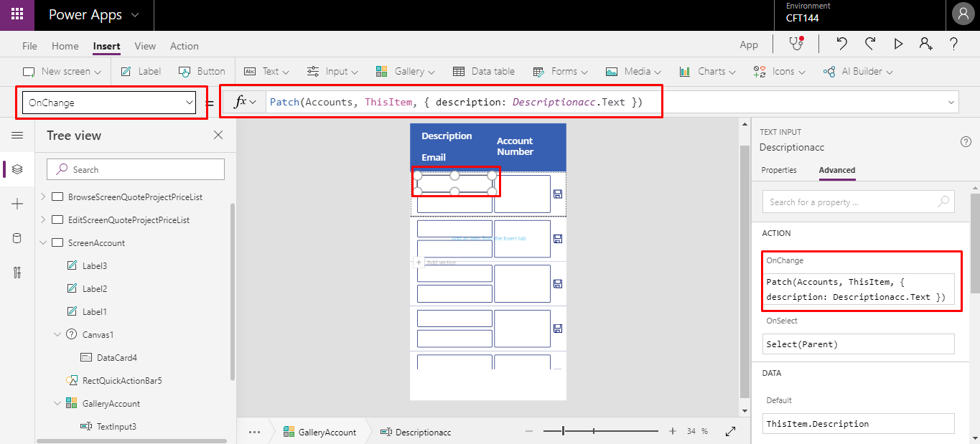Run the App checker stethoscope icon
This screenshot has height=444, width=980.
pos(796,44)
